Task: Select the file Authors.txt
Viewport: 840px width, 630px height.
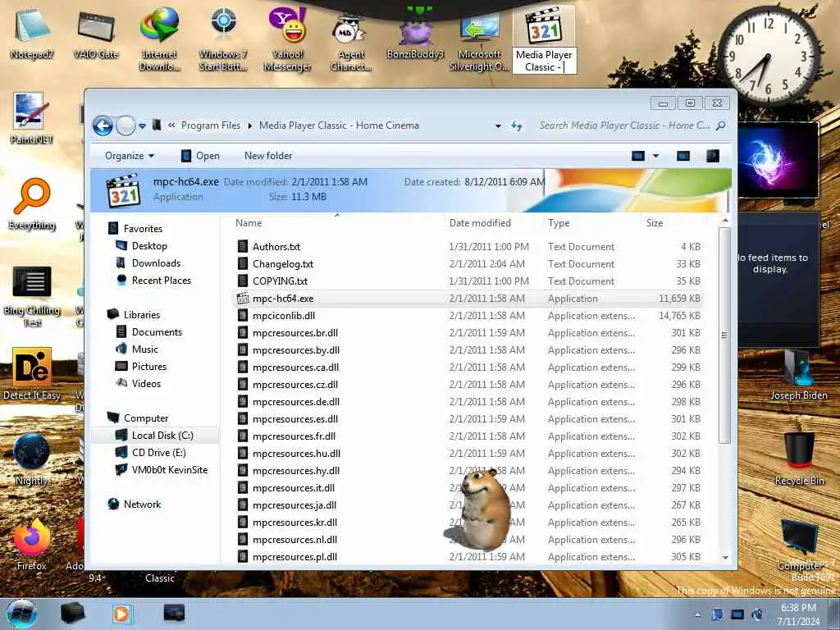Action: tap(276, 247)
